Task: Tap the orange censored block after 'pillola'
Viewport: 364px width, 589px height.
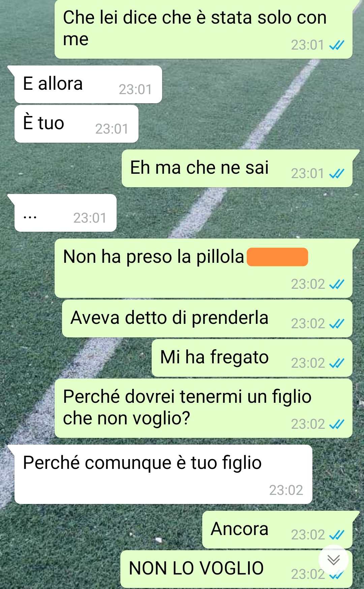Action: [277, 257]
